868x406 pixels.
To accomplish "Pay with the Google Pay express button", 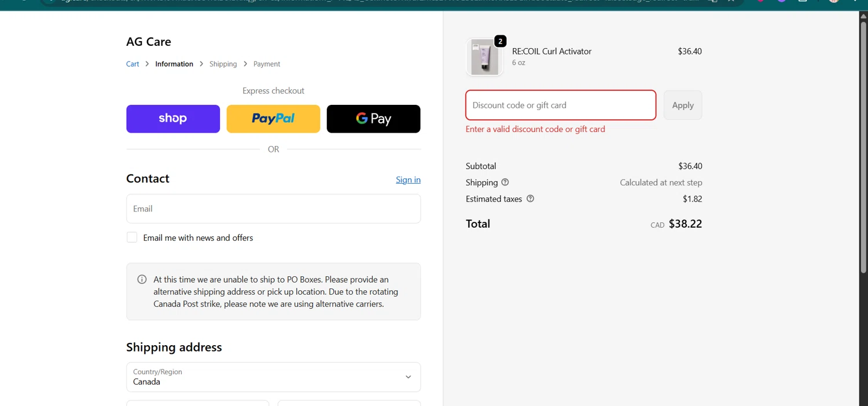I will (x=373, y=119).
